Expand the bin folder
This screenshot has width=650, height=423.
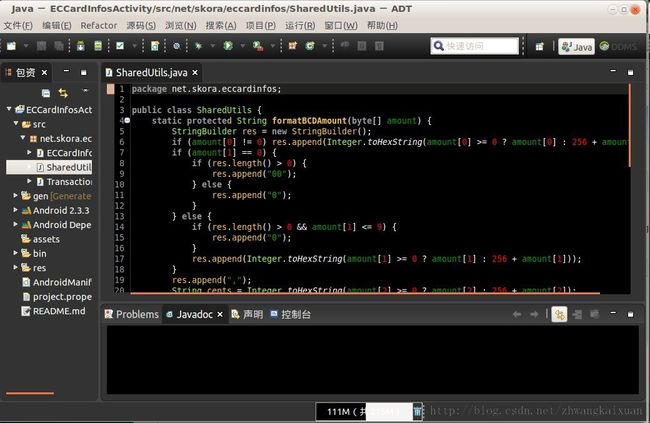pyautogui.click(x=16, y=253)
